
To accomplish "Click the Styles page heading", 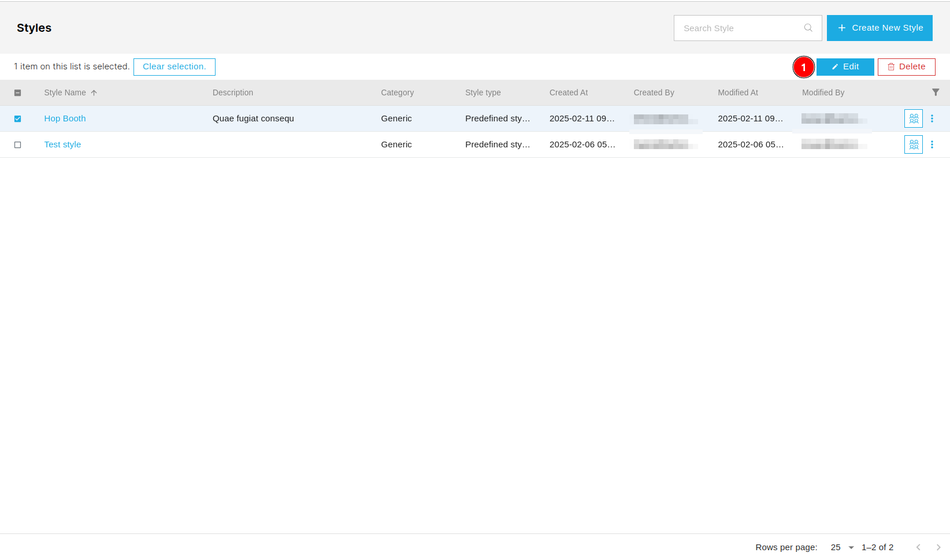I will point(34,28).
